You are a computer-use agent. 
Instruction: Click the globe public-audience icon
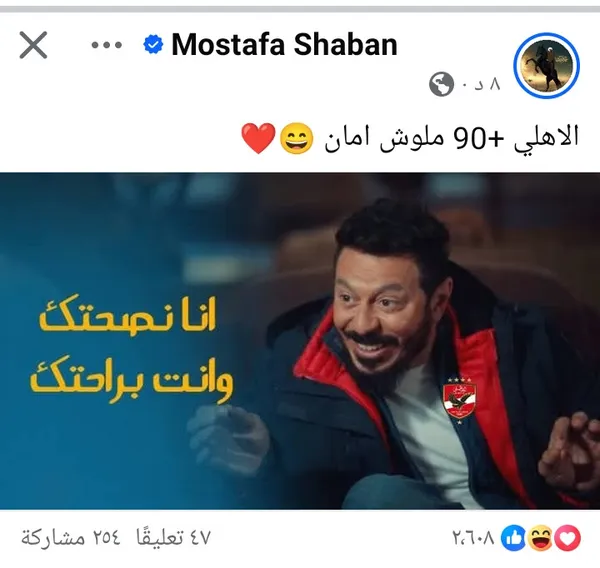pyautogui.click(x=441, y=85)
